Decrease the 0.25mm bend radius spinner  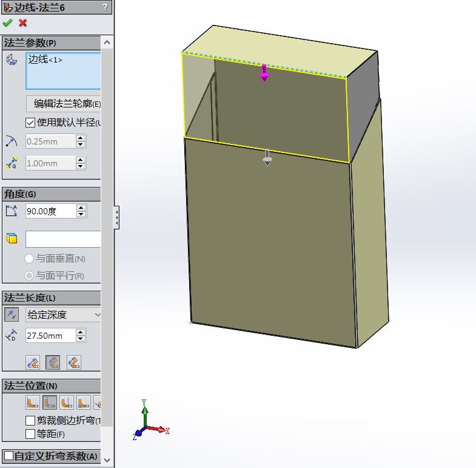point(81,144)
